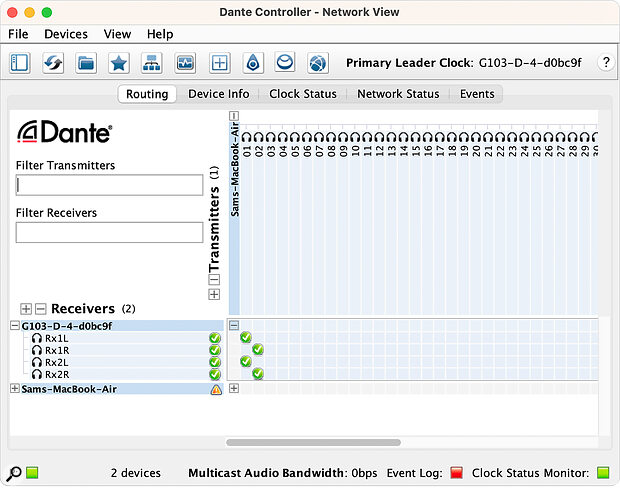620x488 pixels.
Task: Collapse all receivers with the minus button
Action: 41,309
